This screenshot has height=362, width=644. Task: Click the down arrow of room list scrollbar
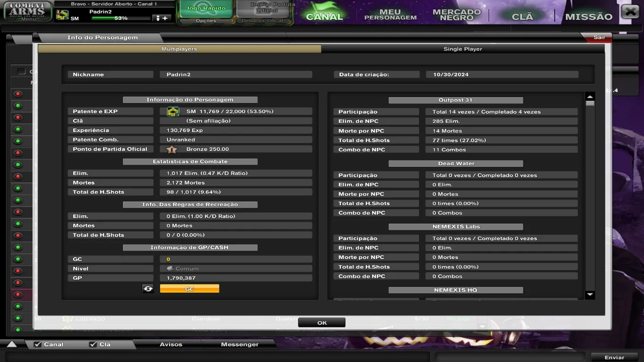[x=482, y=327]
